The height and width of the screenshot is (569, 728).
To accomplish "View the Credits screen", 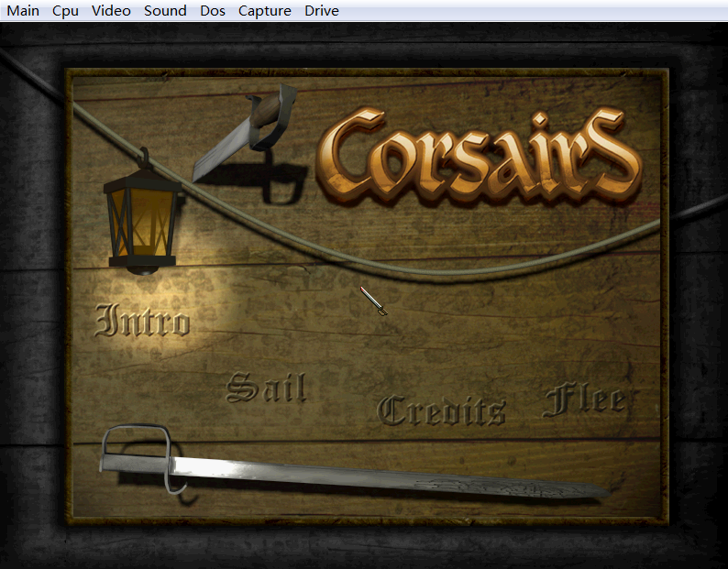I will (441, 410).
